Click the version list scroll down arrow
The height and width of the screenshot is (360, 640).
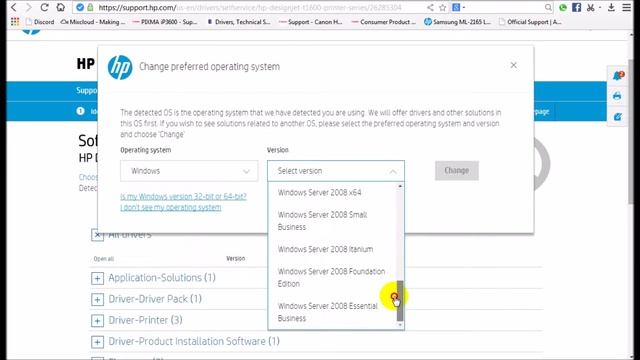click(400, 325)
